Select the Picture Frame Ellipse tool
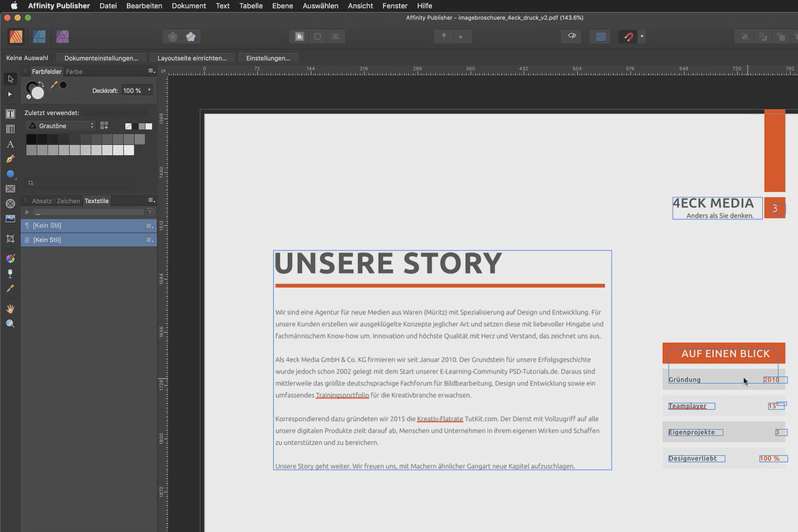The height and width of the screenshot is (532, 798). point(10,203)
